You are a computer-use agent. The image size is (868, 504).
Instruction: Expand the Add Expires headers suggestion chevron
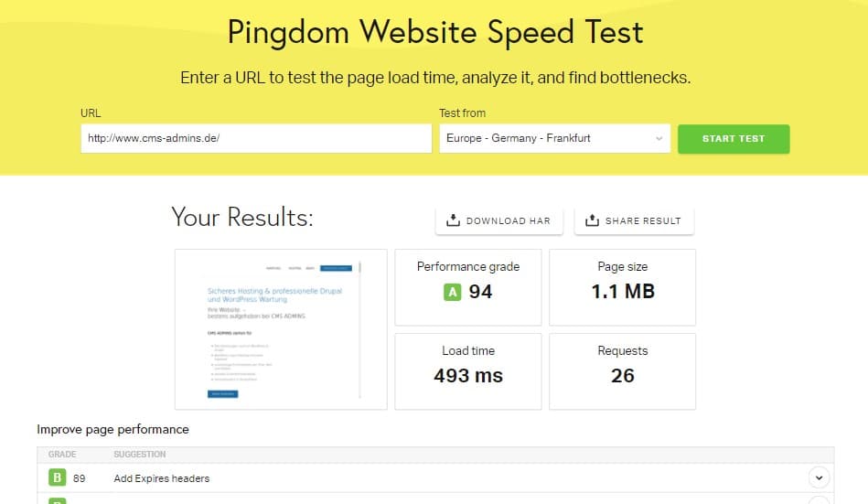pyautogui.click(x=819, y=477)
